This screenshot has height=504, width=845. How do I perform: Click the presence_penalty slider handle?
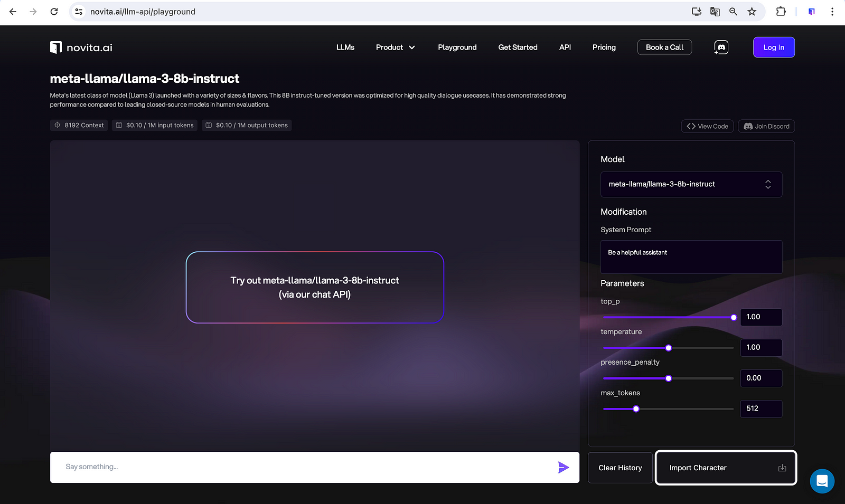(x=669, y=378)
